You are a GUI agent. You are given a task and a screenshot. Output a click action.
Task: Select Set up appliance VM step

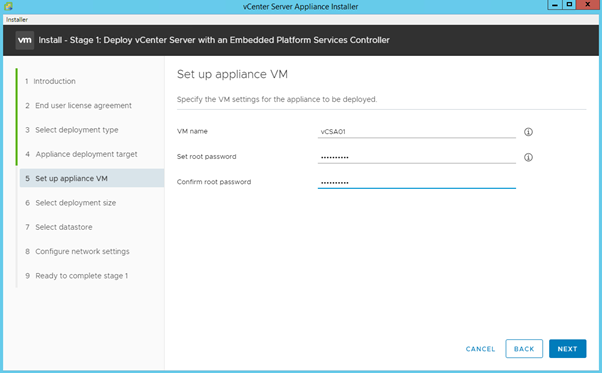click(x=92, y=178)
